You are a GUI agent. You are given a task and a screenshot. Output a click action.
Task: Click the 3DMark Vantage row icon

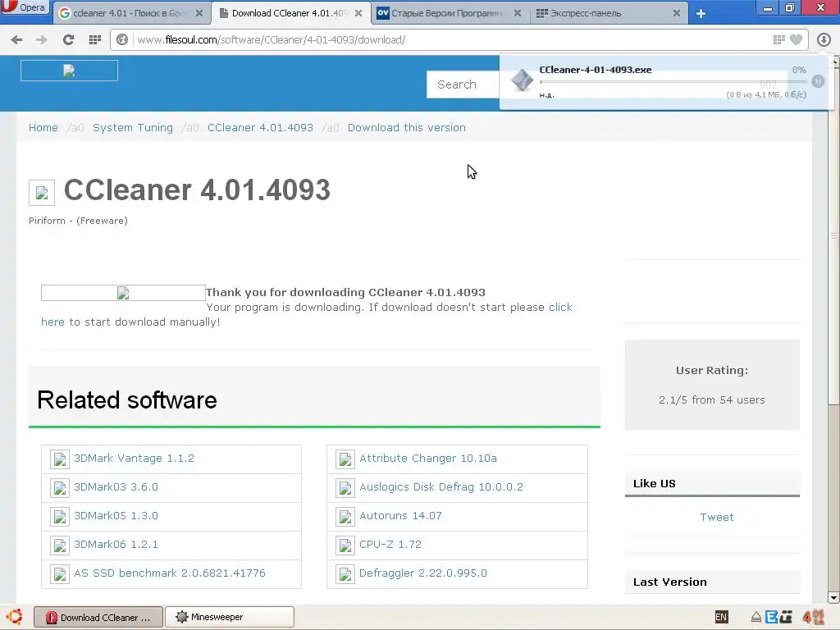[x=59, y=459]
